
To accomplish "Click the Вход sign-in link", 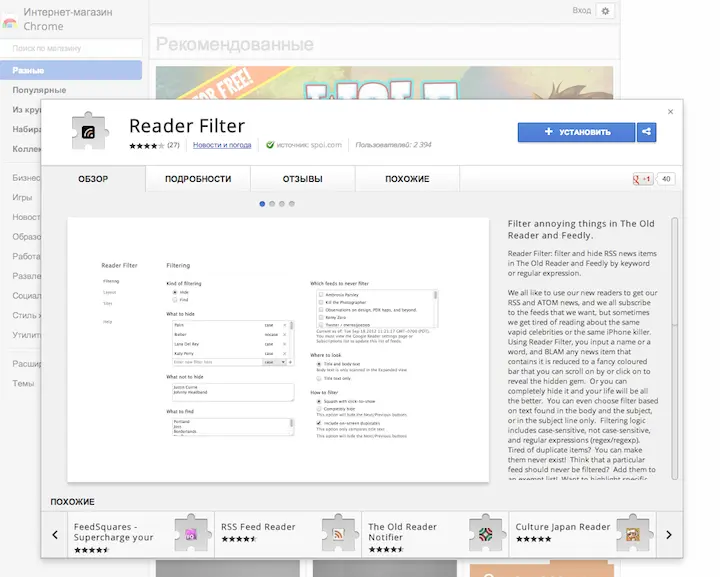I will pyautogui.click(x=581, y=11).
